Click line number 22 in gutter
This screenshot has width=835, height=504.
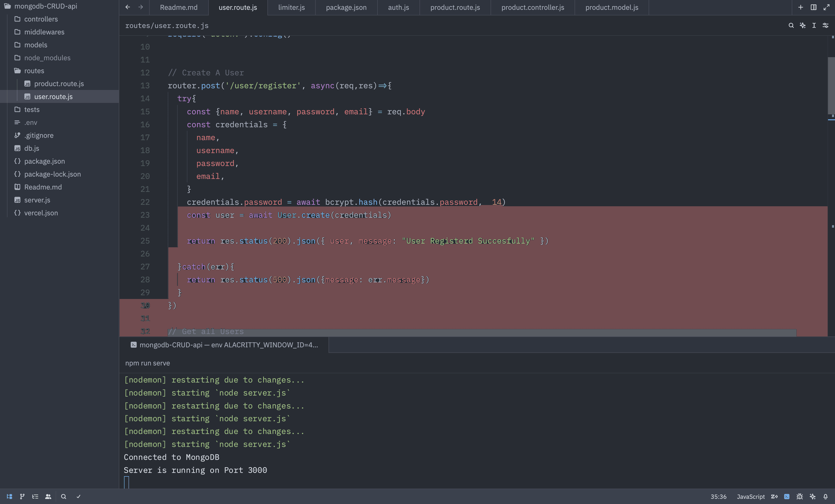coord(145,202)
